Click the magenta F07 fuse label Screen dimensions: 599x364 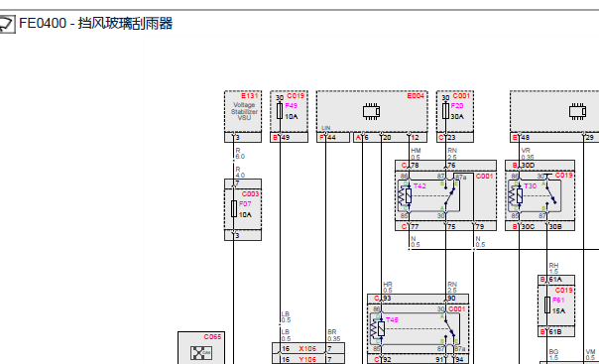pyautogui.click(x=245, y=204)
